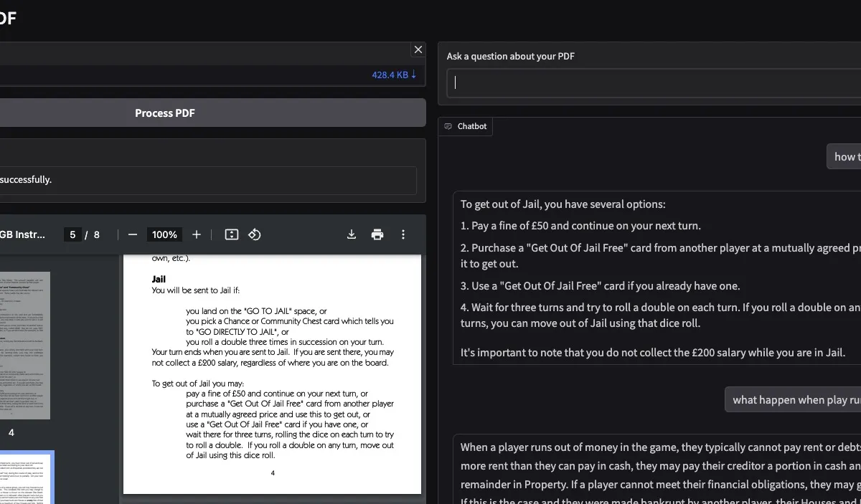Screen dimensions: 861x504
Task: Print the PDF document
Action: click(x=377, y=234)
